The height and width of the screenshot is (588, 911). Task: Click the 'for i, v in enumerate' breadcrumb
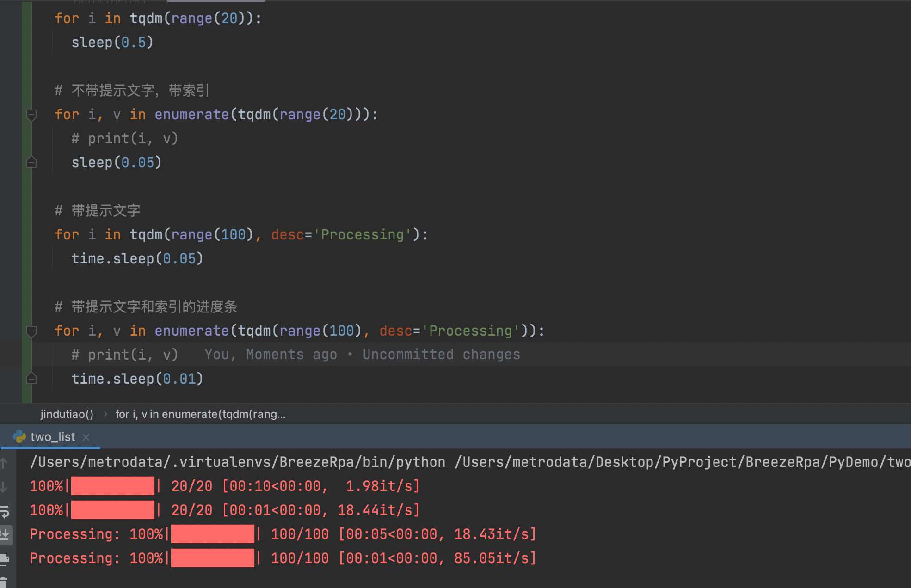tap(200, 414)
